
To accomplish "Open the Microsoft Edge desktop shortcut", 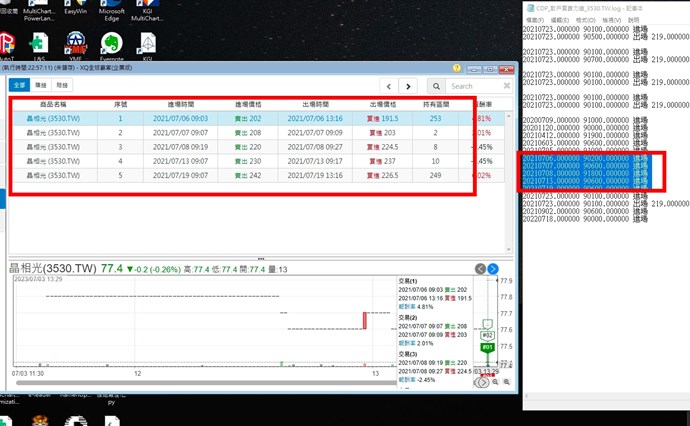I will 113,8.
